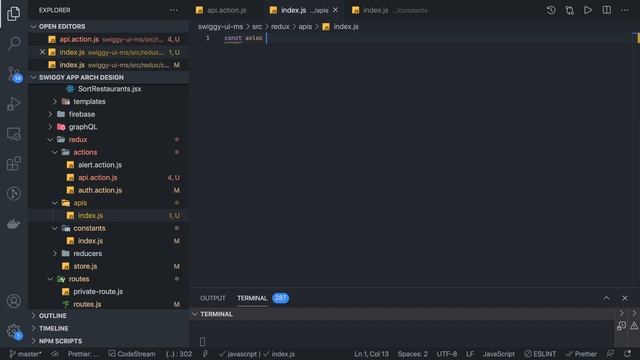
Task: Click the feedback icon in status bar
Action: click(x=610, y=354)
